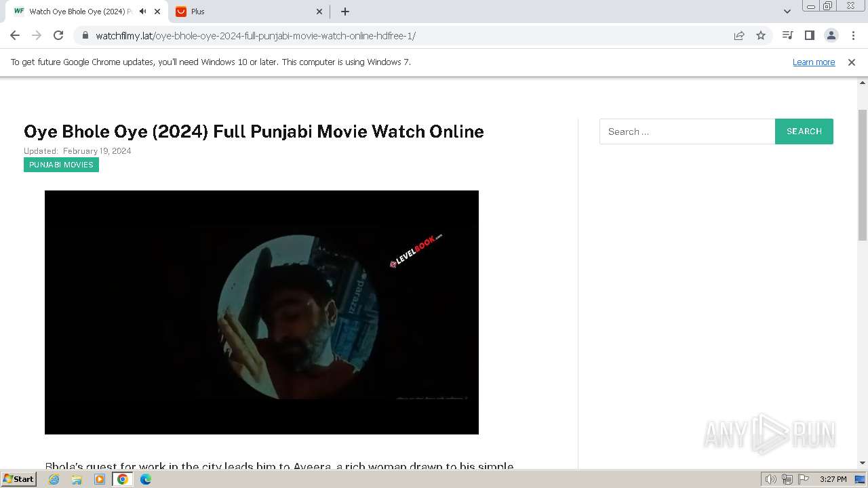Click the system clock 3:27 PM
This screenshot has width=868, height=488.
point(833,479)
